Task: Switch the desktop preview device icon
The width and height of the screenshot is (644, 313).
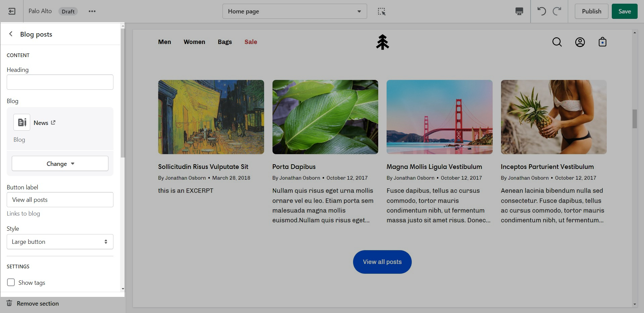Action: tap(519, 11)
